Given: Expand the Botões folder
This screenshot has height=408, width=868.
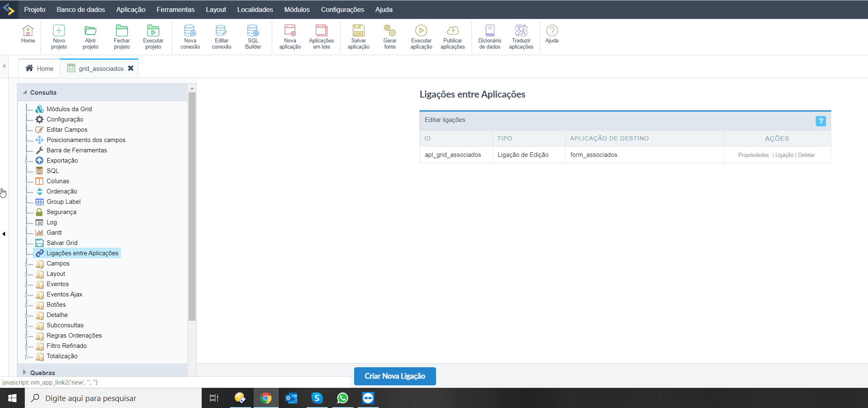Looking at the screenshot, I should point(26,305).
